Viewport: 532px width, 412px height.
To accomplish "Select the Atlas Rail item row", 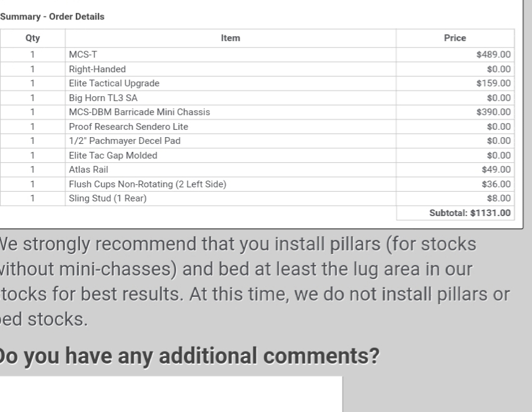I will click(x=257, y=170).
